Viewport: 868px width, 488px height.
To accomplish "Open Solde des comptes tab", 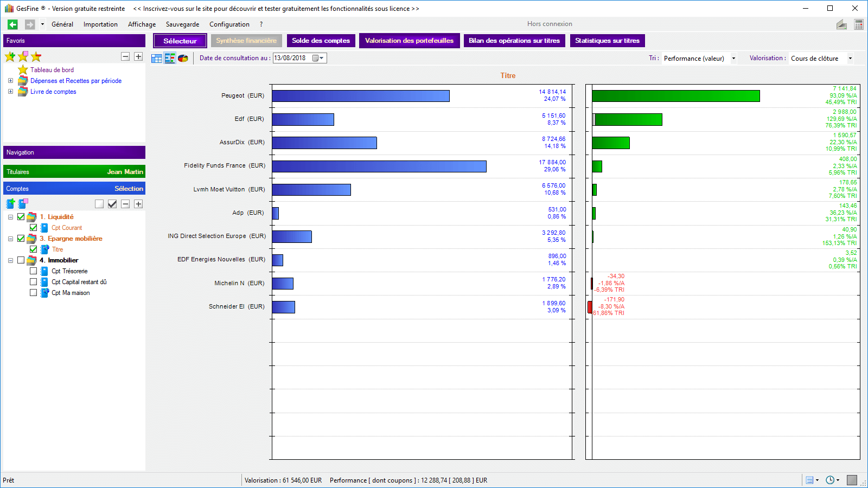I will click(x=321, y=41).
